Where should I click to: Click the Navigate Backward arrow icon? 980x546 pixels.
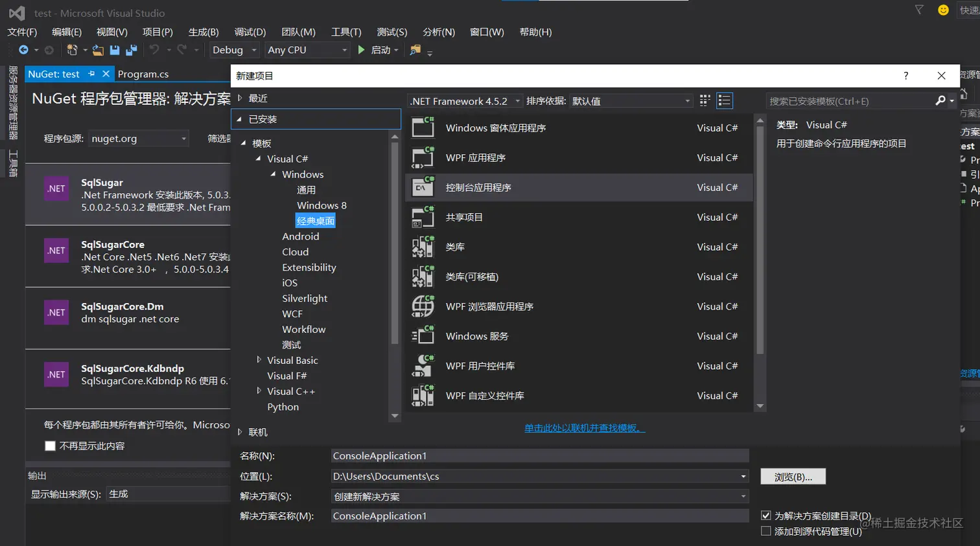tap(23, 50)
